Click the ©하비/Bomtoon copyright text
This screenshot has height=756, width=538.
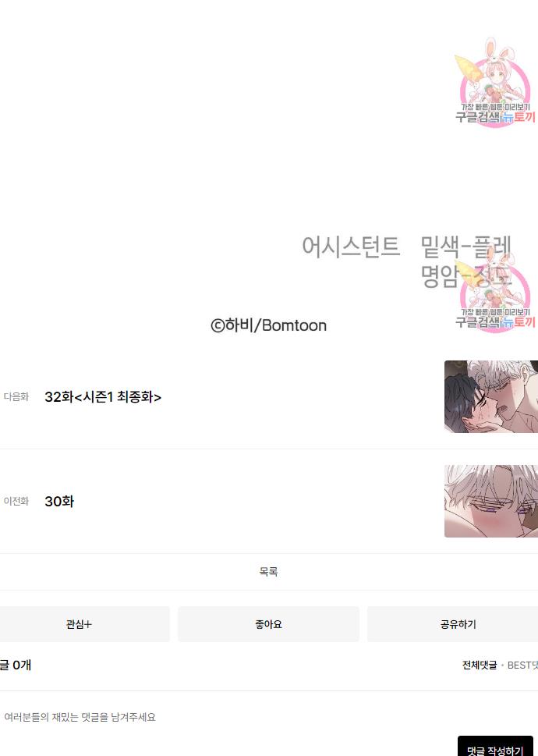tap(268, 325)
